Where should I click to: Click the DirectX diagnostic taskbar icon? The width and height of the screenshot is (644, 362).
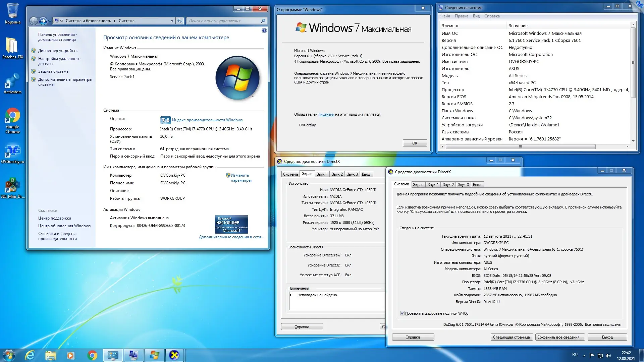click(174, 355)
